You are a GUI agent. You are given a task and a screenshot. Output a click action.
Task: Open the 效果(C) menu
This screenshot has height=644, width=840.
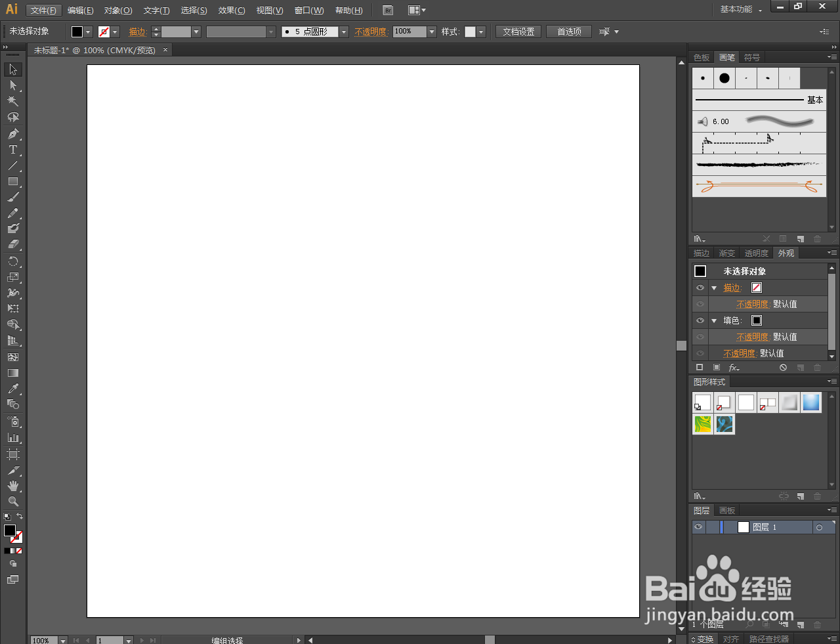(232, 11)
